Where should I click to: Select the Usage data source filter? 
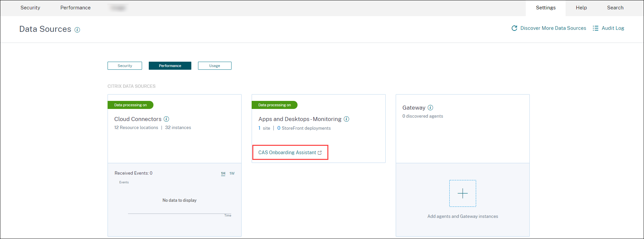[x=214, y=66]
